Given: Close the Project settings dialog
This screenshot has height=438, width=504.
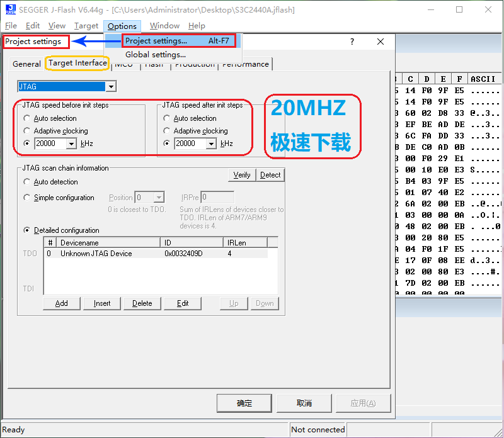Looking at the screenshot, I should [x=381, y=42].
